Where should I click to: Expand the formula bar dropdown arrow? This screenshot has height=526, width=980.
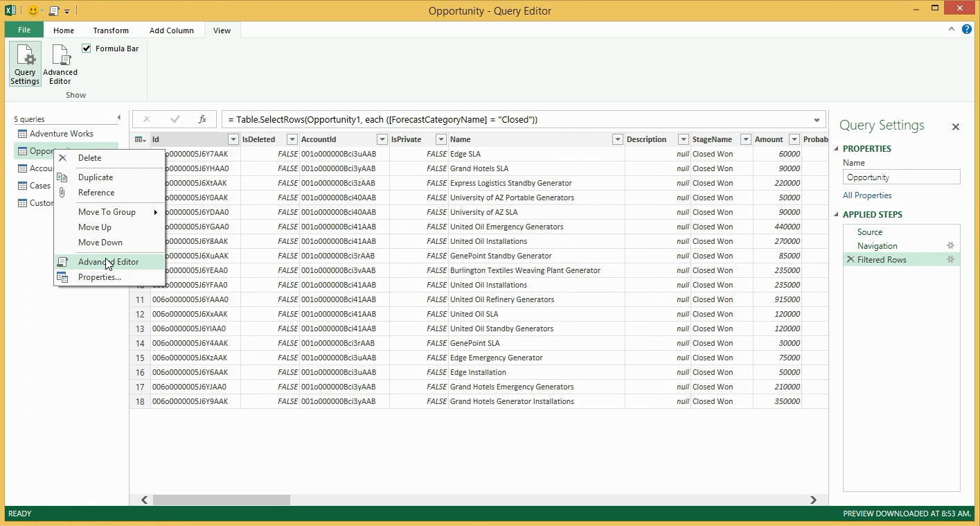tap(817, 120)
